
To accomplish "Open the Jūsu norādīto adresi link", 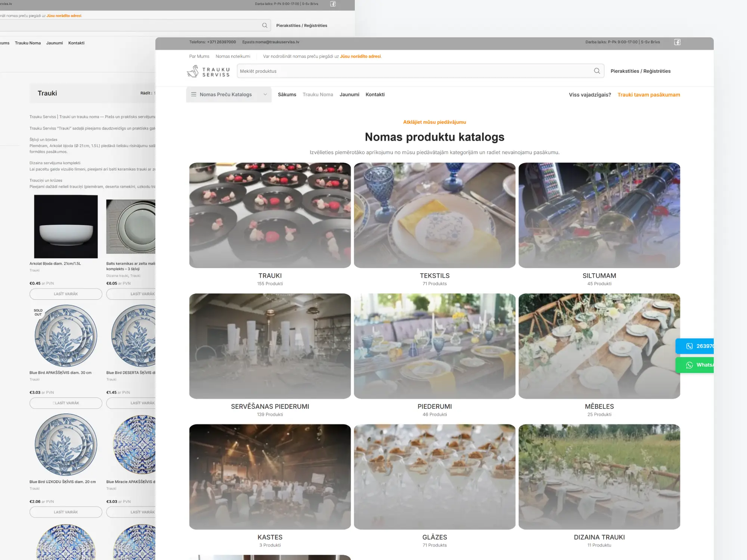I will click(360, 56).
